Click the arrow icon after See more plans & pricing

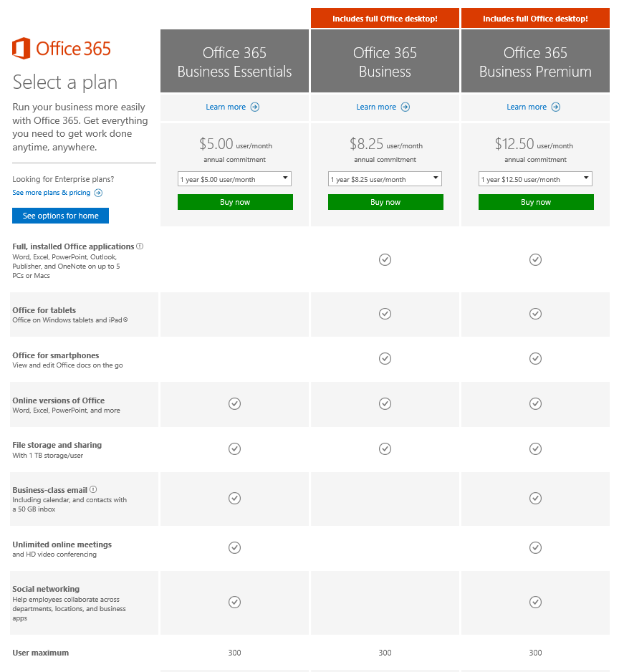click(100, 192)
